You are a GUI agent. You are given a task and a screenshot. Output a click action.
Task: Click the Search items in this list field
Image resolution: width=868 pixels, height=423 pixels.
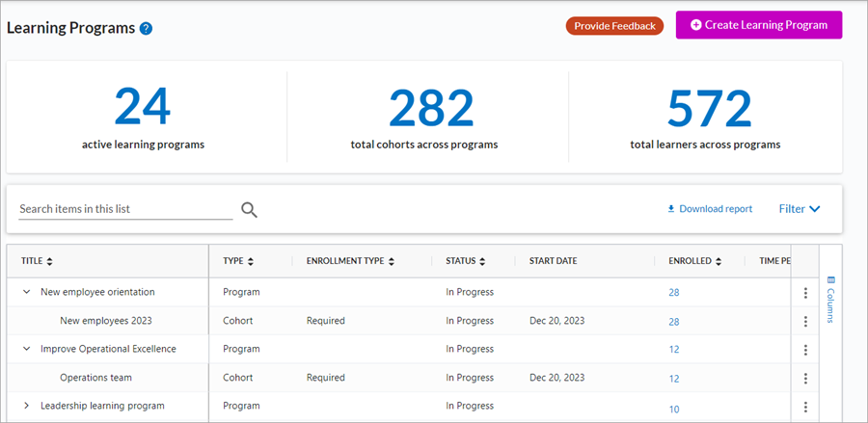125,208
